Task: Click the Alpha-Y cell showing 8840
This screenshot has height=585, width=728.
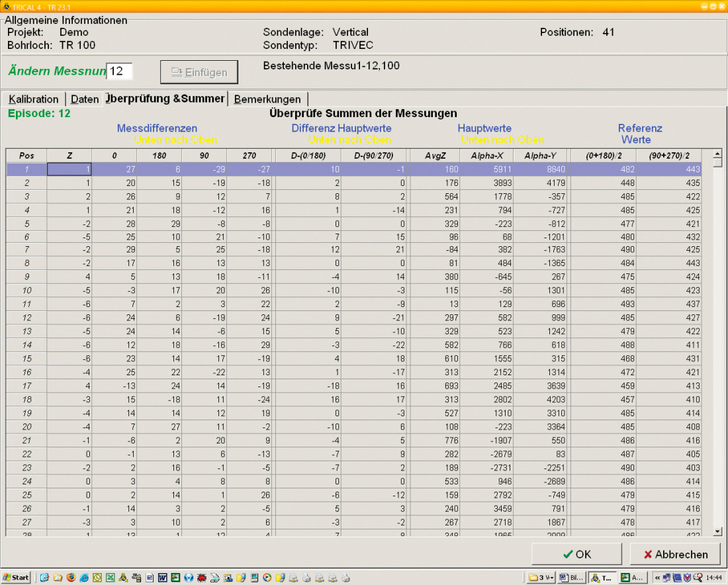Action: (541, 169)
